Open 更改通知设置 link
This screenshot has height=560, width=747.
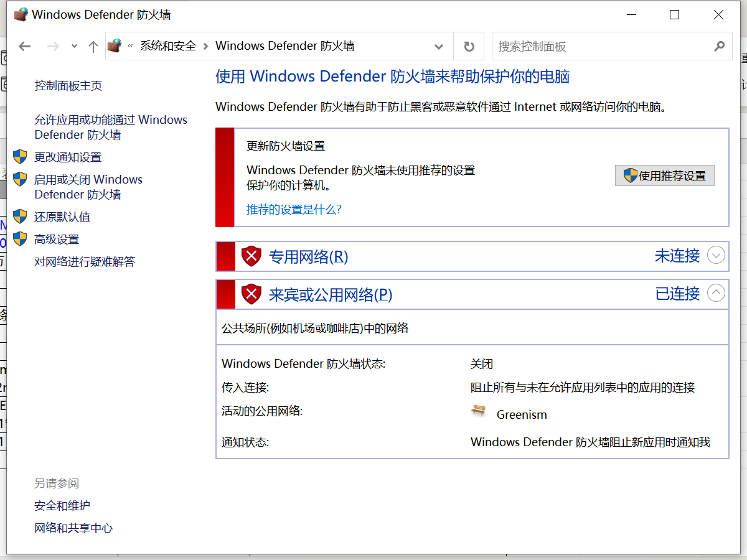[x=68, y=157]
